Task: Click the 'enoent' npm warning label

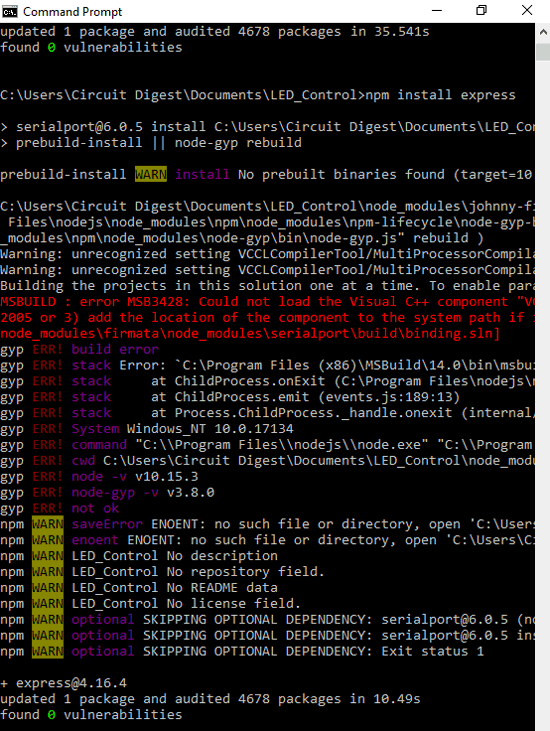Action: (x=95, y=540)
